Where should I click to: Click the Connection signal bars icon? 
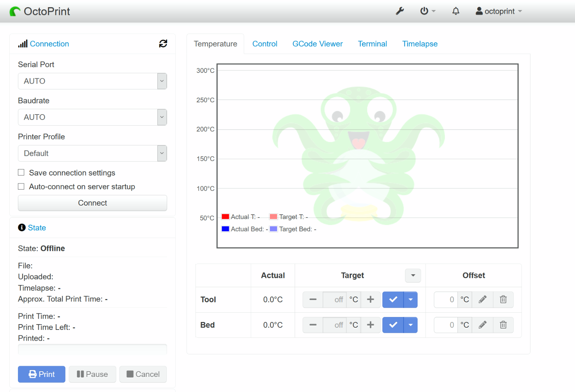tap(23, 44)
